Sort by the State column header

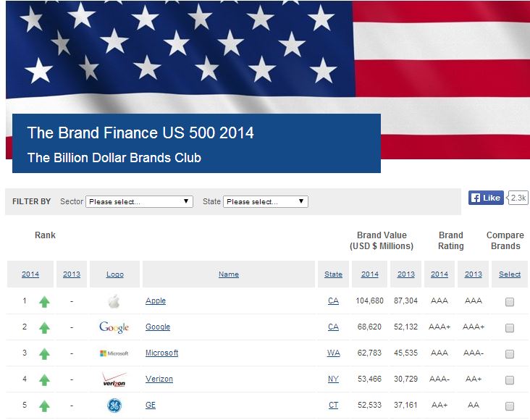pos(333,274)
